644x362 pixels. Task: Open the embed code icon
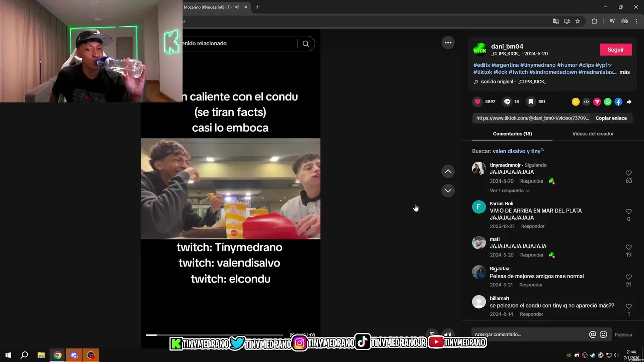coord(586,102)
